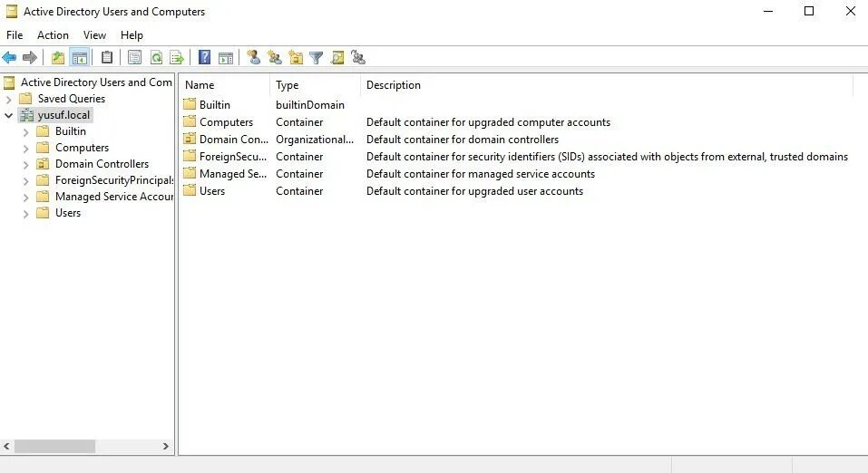Click tree pane scrollbar right arrow
This screenshot has height=473, width=868.
[x=165, y=446]
